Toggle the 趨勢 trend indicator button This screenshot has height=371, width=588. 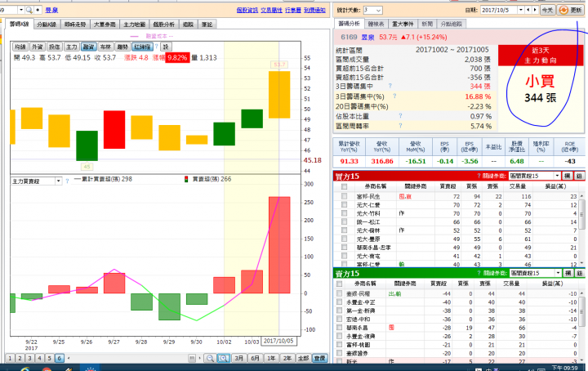pos(122,47)
